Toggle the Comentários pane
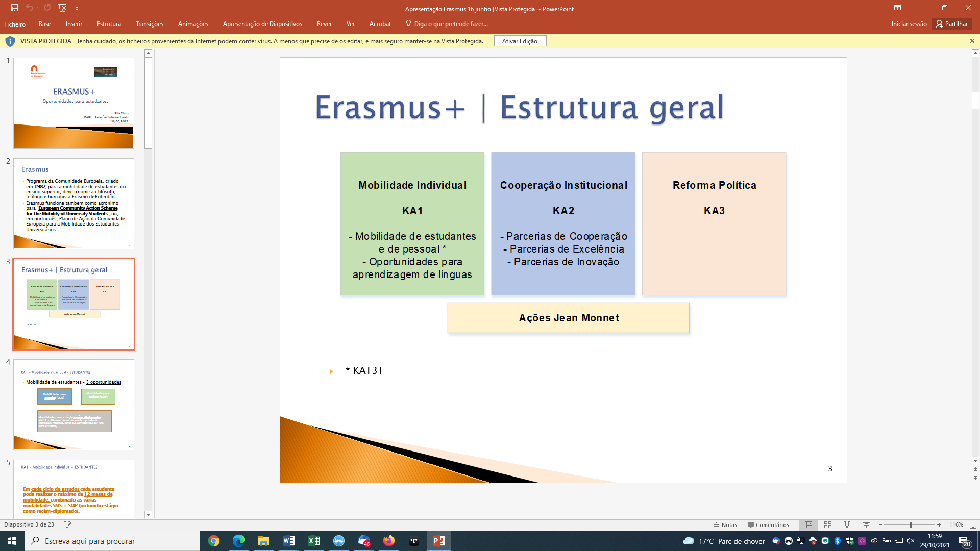This screenshot has height=551, width=980. tap(768, 525)
